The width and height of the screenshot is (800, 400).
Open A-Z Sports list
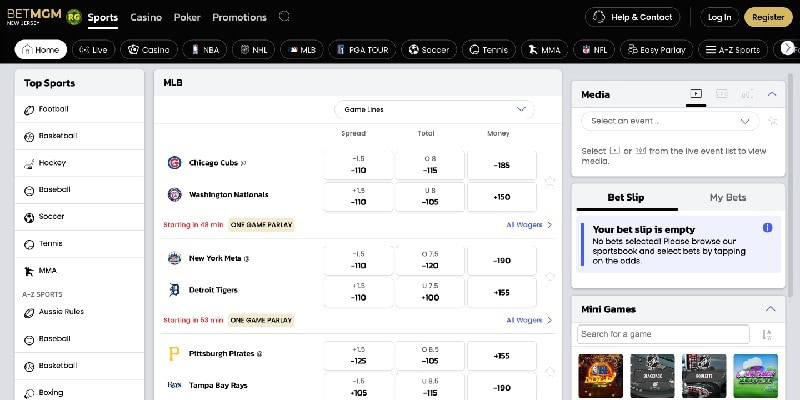(x=733, y=49)
